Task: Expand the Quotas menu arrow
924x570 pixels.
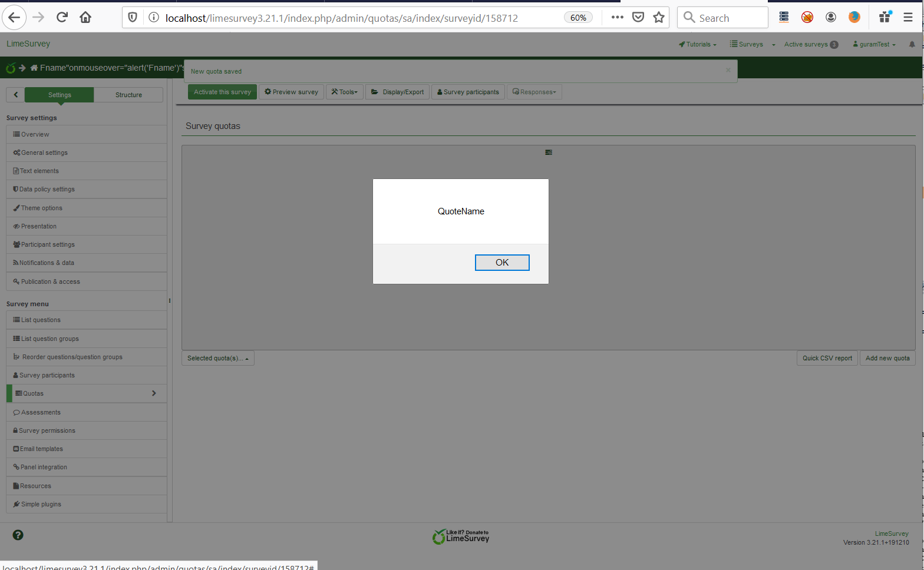Action: coord(154,393)
